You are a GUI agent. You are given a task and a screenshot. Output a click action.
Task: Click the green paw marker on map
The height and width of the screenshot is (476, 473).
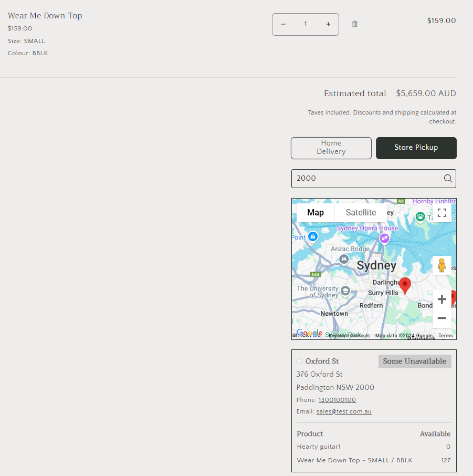(420, 218)
